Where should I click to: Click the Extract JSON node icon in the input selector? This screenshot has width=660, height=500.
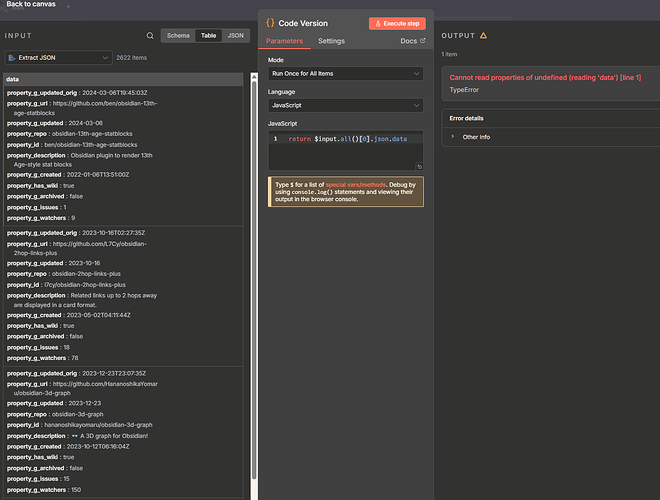(x=12, y=58)
